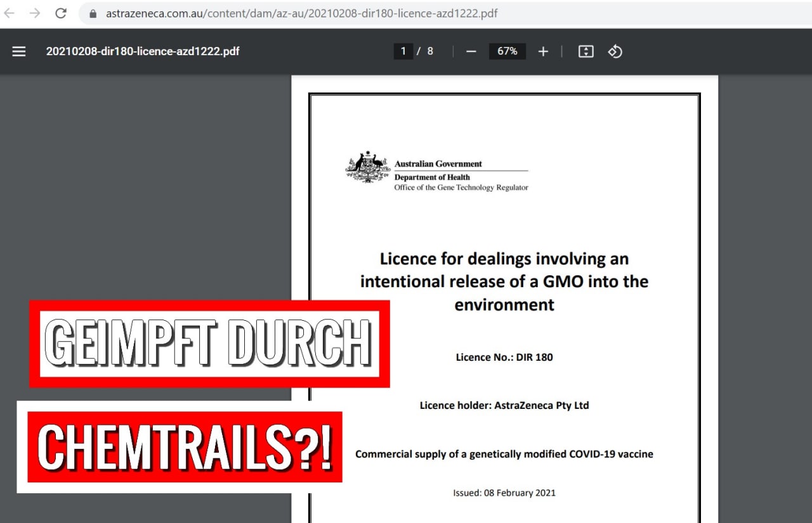Click the browser back arrow

(x=10, y=13)
